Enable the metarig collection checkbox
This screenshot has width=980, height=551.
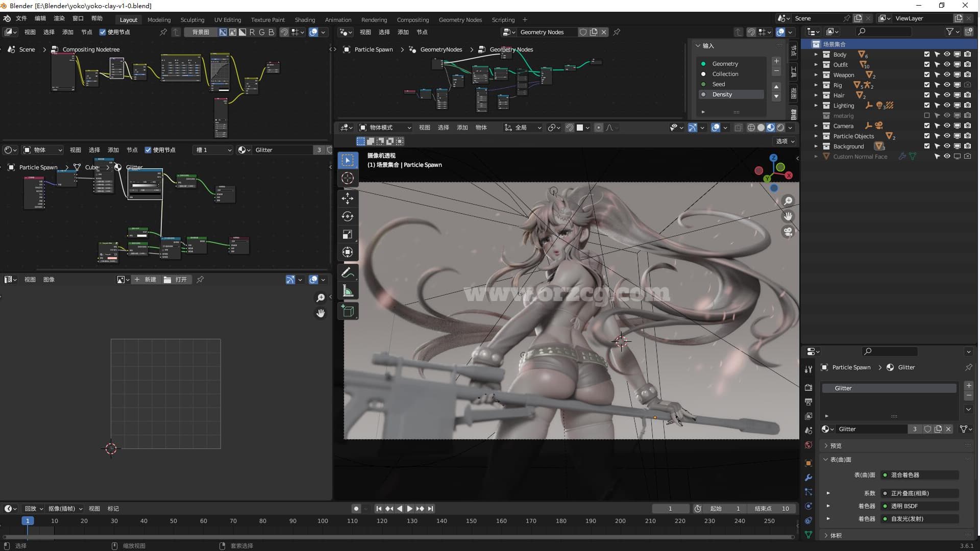927,115
